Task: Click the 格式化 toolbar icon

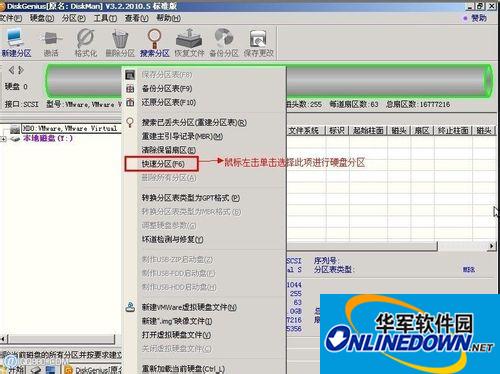Action: (85, 43)
